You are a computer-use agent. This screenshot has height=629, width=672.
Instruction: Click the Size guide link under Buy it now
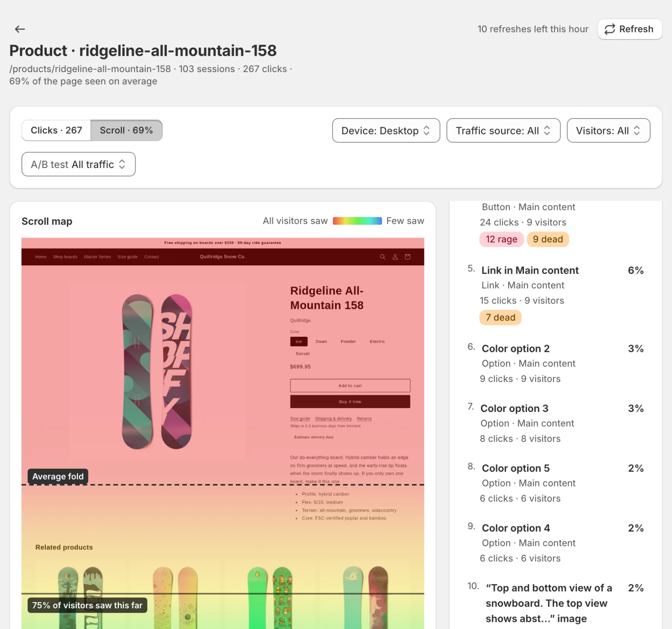(x=300, y=419)
